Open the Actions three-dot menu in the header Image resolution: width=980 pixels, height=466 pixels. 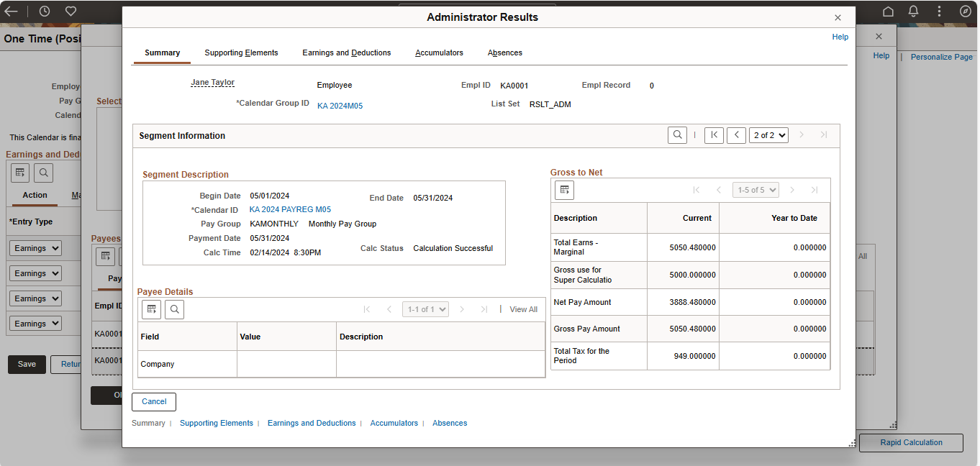point(939,11)
